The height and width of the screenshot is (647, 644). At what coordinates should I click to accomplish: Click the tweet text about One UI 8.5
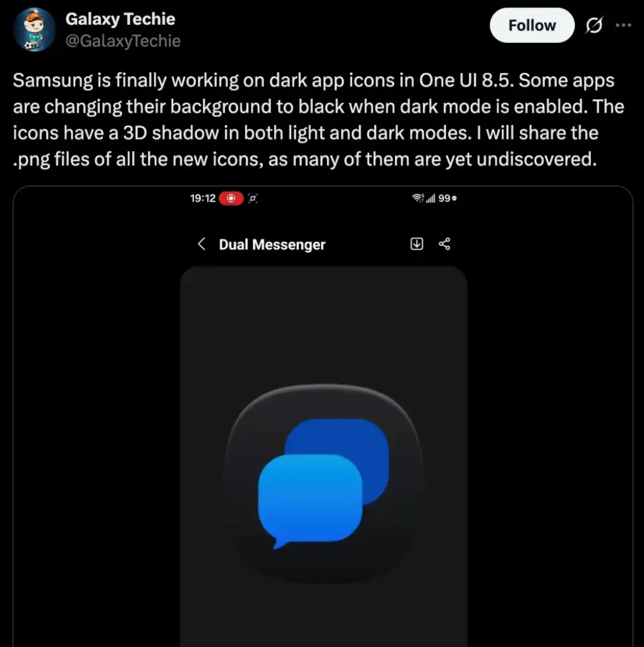pyautogui.click(x=319, y=119)
